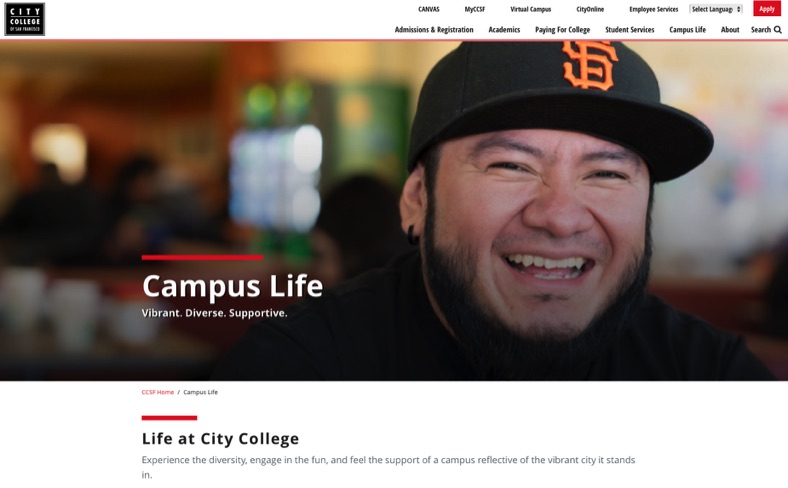The width and height of the screenshot is (788, 488).
Task: Open Employee Services link
Action: (x=653, y=9)
